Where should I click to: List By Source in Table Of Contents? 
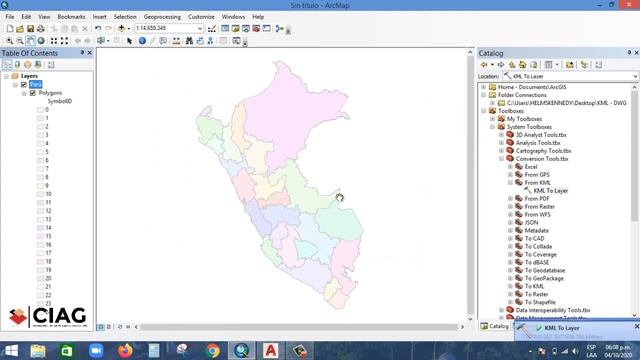click(17, 64)
